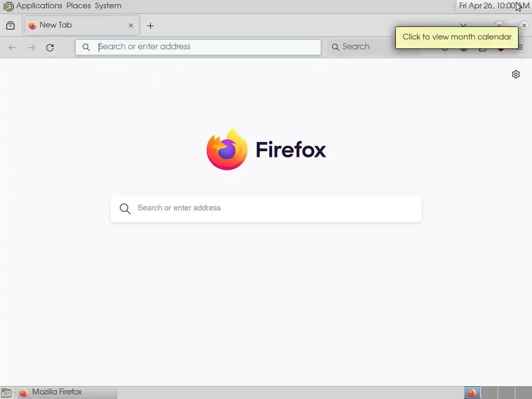The width and height of the screenshot is (532, 399).
Task: Open the Applications menu
Action: 39,6
